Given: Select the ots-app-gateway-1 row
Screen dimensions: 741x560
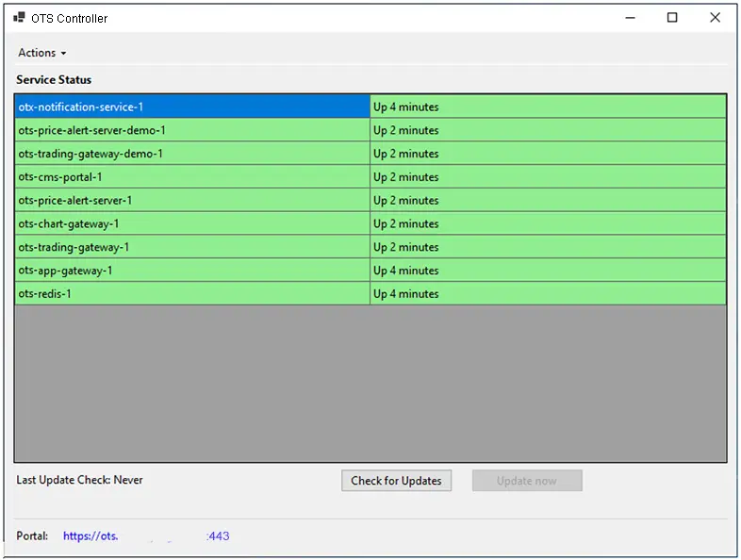Looking at the screenshot, I should [x=66, y=271].
